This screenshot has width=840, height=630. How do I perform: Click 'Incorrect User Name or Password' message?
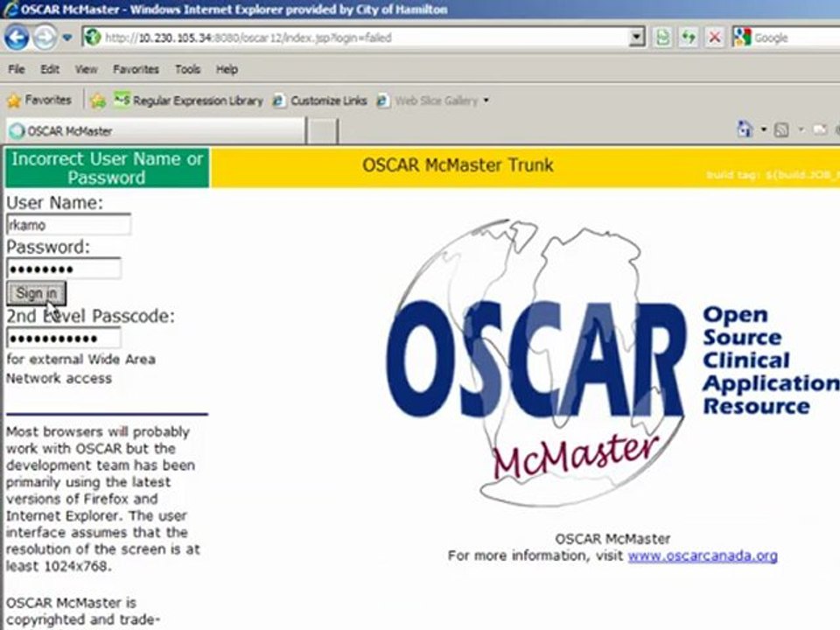107,168
